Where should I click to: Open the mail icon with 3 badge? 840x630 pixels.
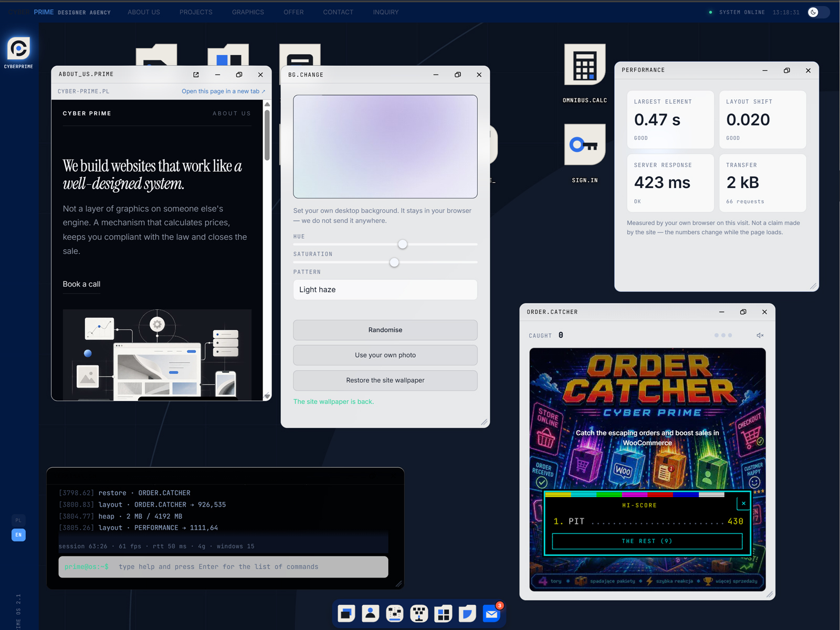point(492,613)
